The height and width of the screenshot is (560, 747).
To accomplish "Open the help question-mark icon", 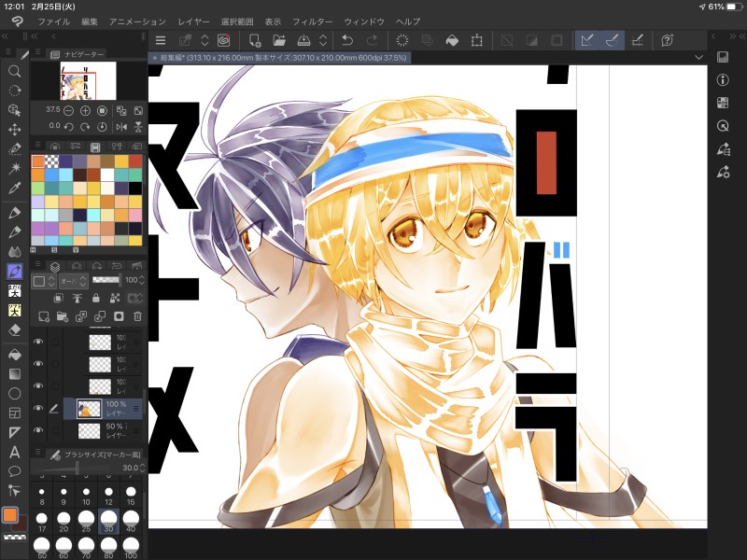I will click(x=667, y=40).
